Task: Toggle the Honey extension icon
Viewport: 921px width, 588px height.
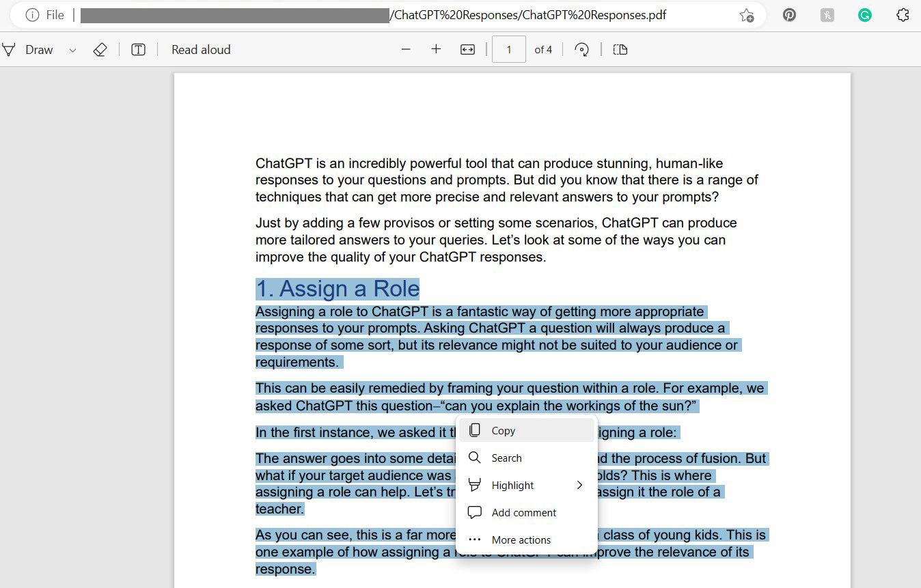Action: (x=827, y=14)
